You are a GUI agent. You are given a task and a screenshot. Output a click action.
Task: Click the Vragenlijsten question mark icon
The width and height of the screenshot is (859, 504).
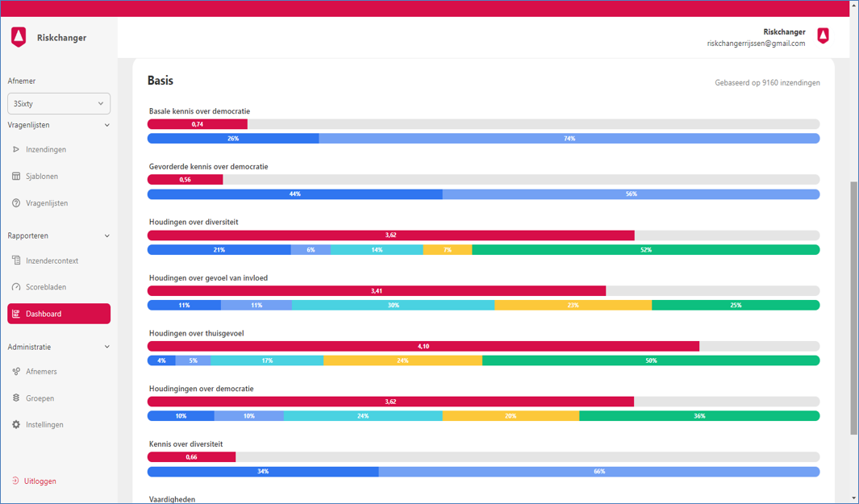click(16, 202)
